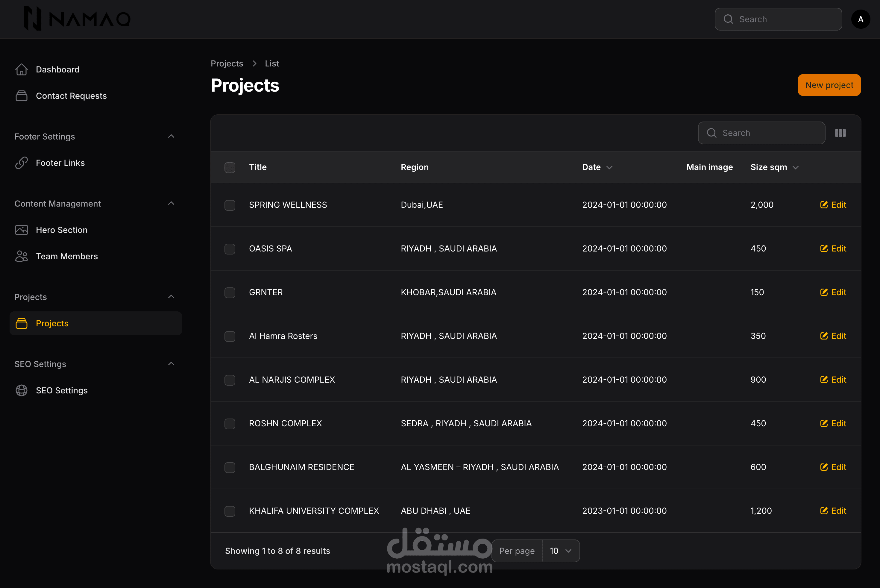
Task: Select Projects item in sidebar
Action: coord(52,323)
